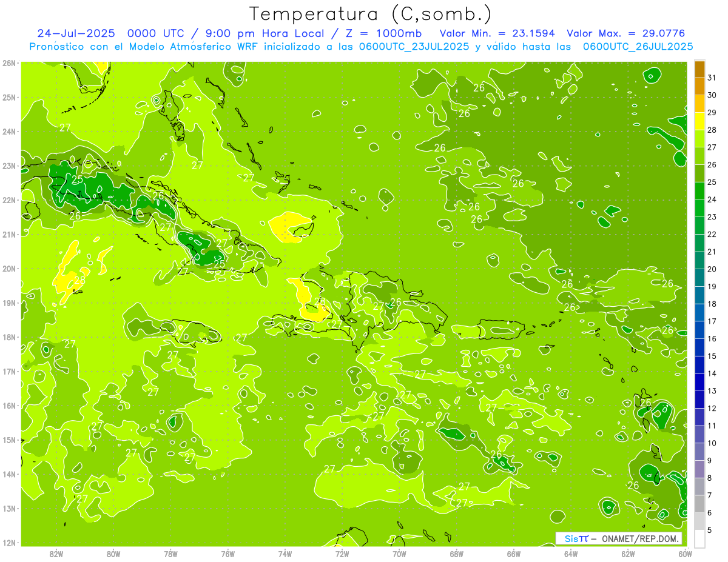
Task: Click the '76W' longitude axis label
Action: (x=228, y=554)
